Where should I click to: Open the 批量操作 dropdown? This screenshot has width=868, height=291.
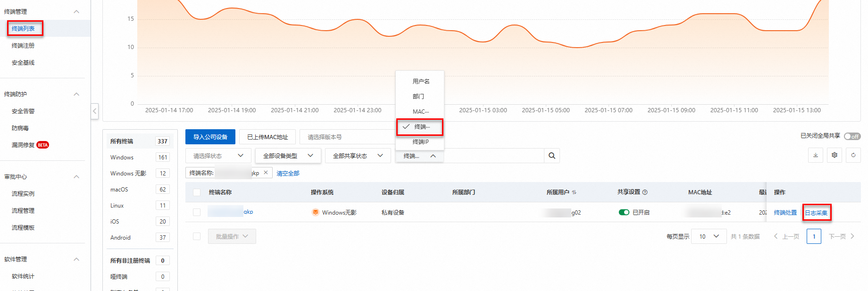[x=232, y=236]
